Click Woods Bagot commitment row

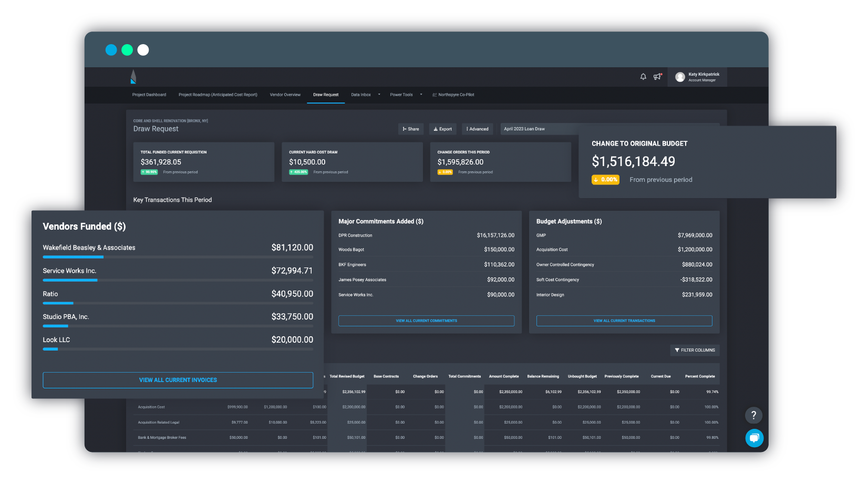(x=426, y=250)
